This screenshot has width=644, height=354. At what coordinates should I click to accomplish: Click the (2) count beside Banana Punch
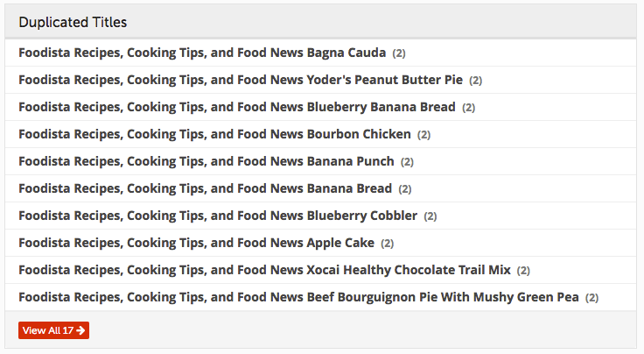click(x=408, y=162)
